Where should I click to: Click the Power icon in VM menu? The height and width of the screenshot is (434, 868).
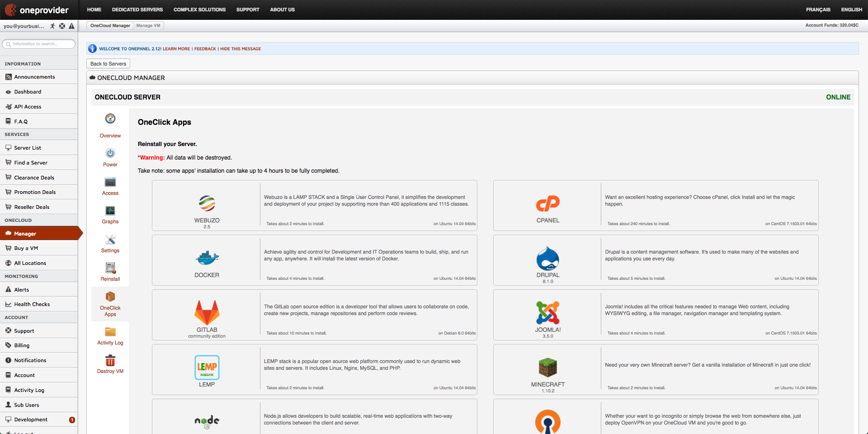point(110,153)
